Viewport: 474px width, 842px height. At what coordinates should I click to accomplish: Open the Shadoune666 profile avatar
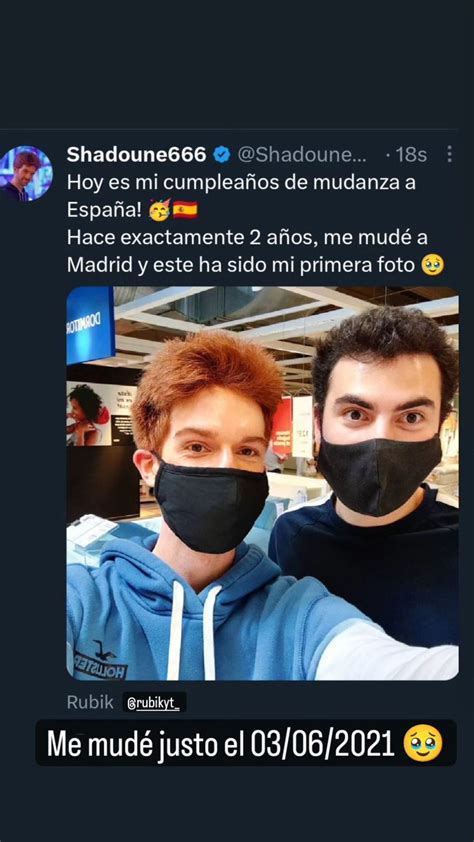click(x=26, y=174)
